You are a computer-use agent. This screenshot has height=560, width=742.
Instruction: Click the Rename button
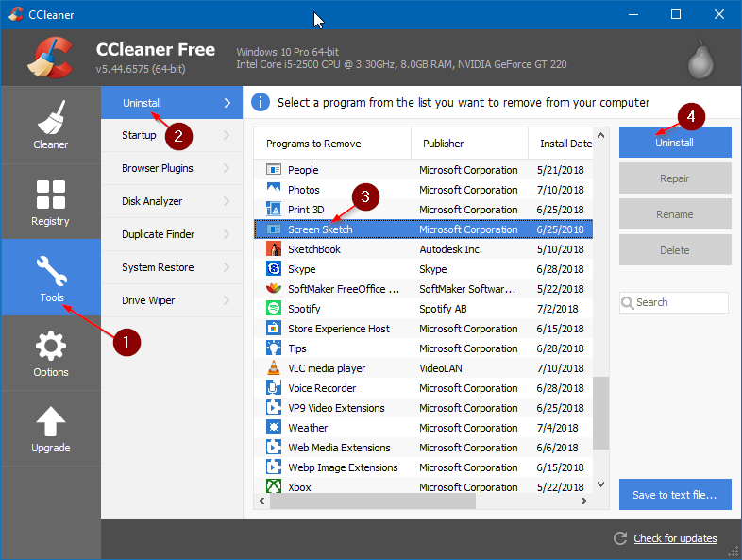click(x=675, y=214)
